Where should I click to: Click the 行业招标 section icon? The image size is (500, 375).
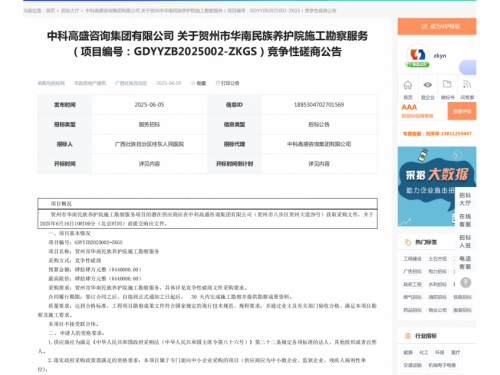click(x=408, y=336)
